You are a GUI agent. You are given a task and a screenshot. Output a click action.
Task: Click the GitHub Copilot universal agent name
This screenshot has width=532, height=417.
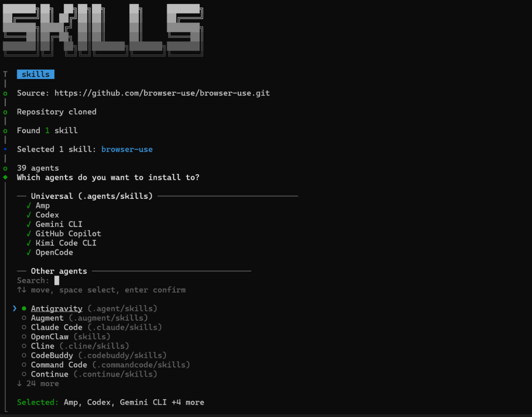[68, 234]
